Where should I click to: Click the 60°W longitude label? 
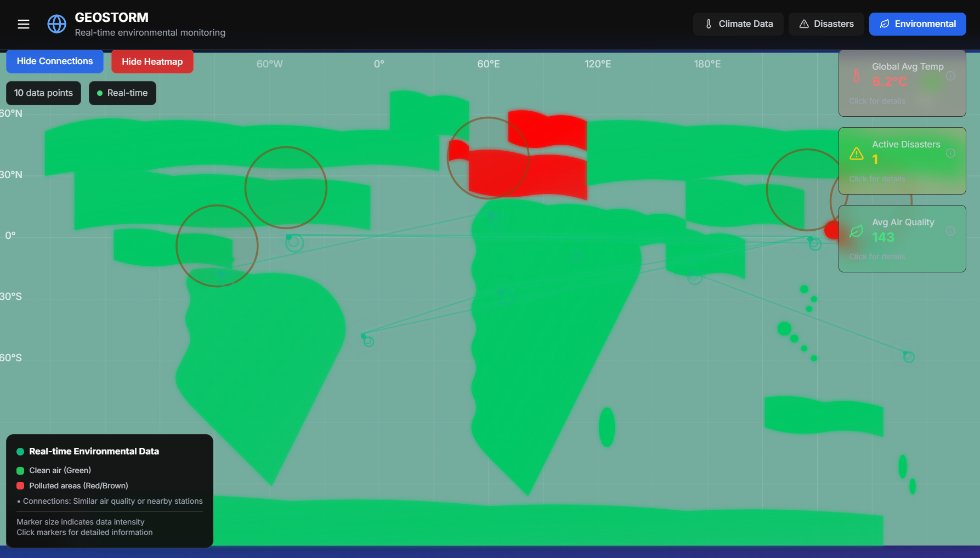point(270,64)
